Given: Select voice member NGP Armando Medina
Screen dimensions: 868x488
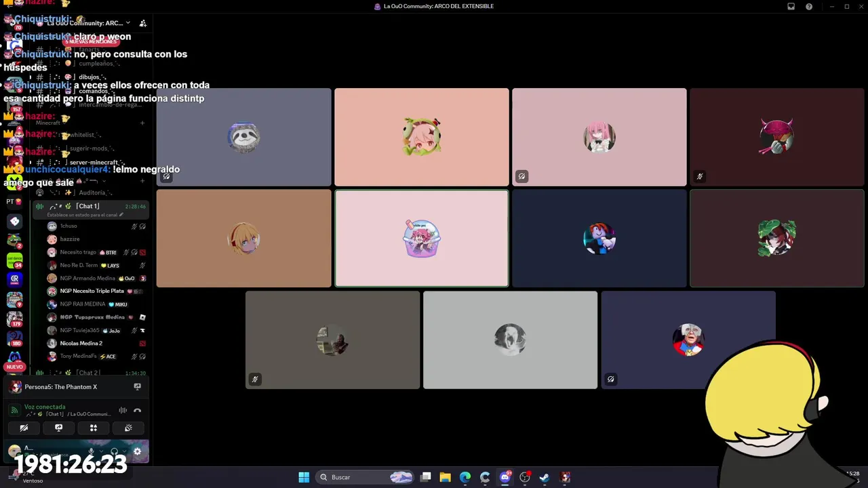Looking at the screenshot, I should (x=96, y=279).
